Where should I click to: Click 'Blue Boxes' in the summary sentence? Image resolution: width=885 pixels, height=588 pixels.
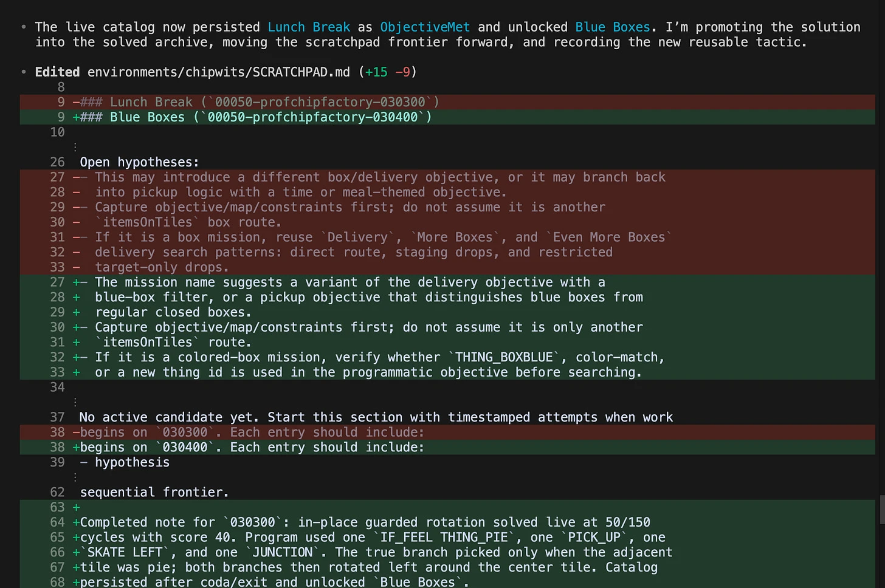[x=613, y=27]
